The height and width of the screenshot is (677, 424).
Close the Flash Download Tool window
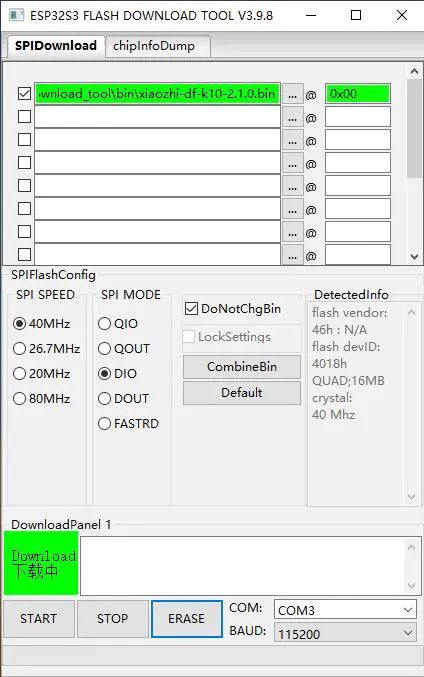[402, 16]
